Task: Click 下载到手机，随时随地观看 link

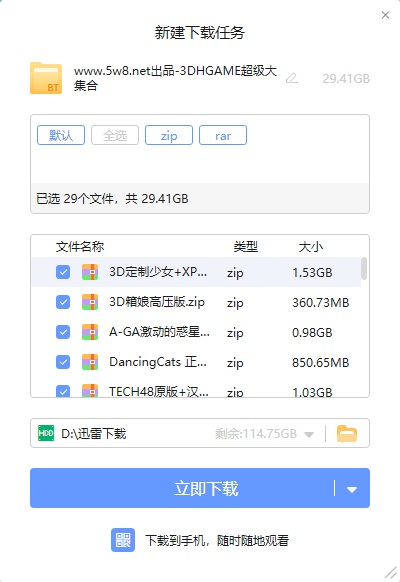Action: (x=217, y=540)
